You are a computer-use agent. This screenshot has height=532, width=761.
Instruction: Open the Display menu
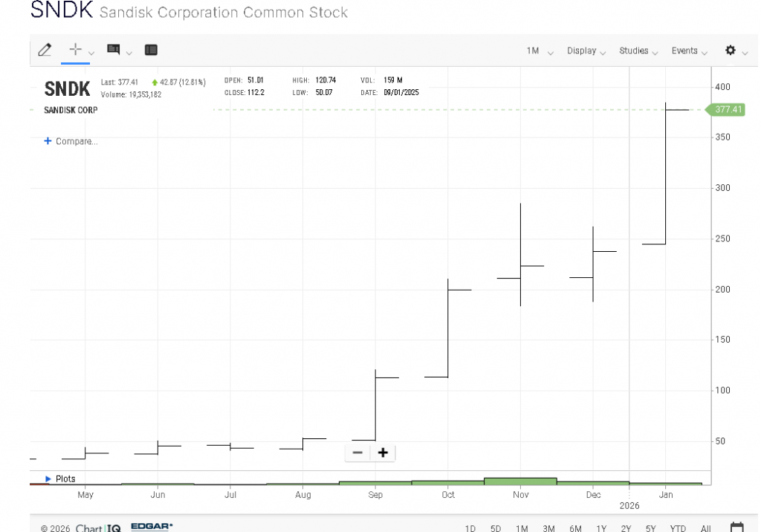click(x=586, y=51)
